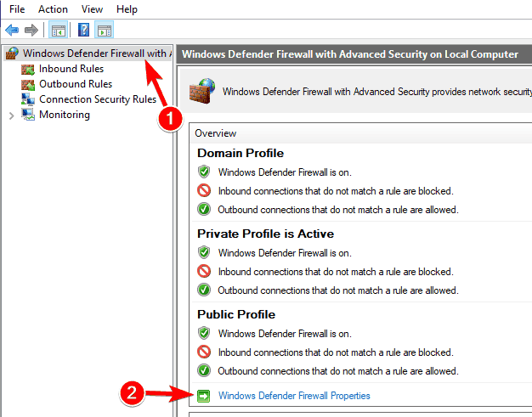This screenshot has height=417, width=532.
Task: Click Domain Profile firewall-on shield icon
Action: coord(204,172)
